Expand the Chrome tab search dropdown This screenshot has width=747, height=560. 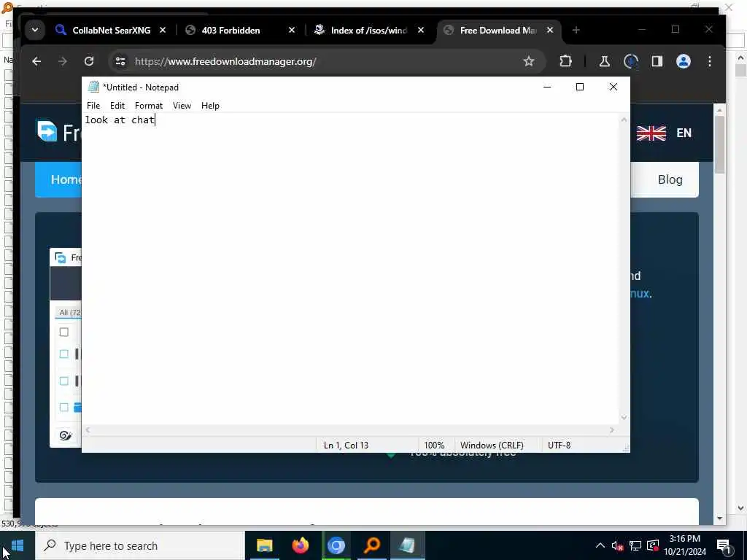(35, 30)
